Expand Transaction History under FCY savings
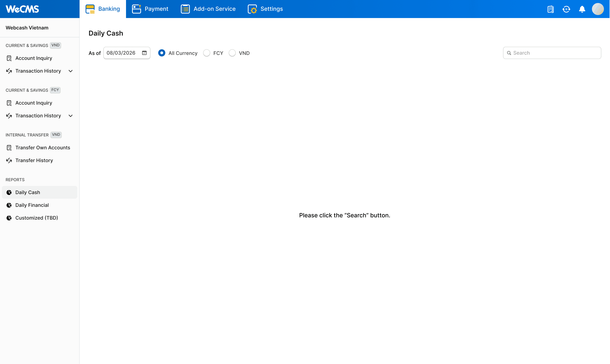The height and width of the screenshot is (364, 610). [x=70, y=116]
